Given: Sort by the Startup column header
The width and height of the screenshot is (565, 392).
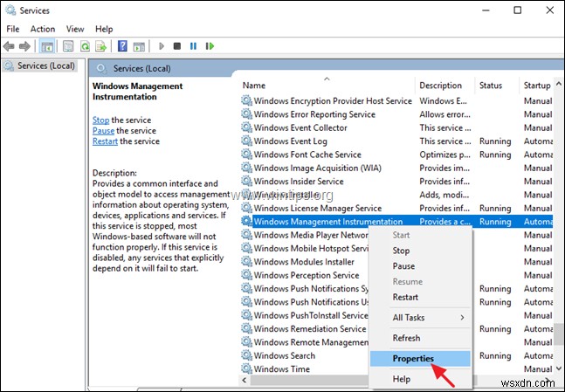Looking at the screenshot, I should pos(536,86).
